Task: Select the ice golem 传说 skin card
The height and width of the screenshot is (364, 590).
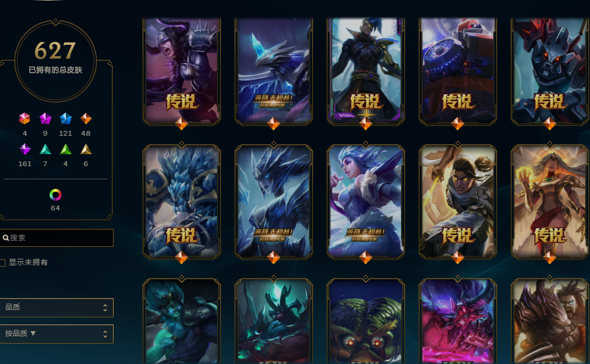Action: tap(182, 202)
